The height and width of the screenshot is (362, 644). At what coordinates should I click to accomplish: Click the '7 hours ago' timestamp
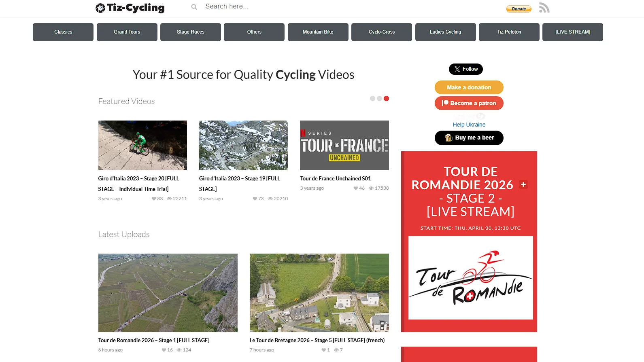click(x=262, y=350)
